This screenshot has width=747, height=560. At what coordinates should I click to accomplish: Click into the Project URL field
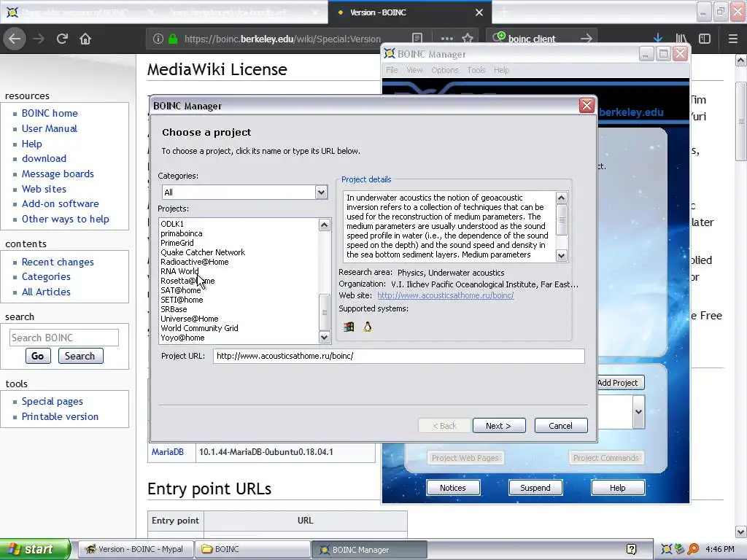coord(399,356)
